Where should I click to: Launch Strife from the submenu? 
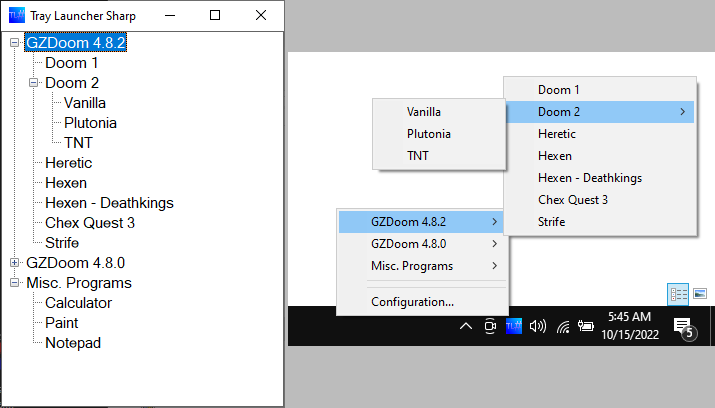600,222
